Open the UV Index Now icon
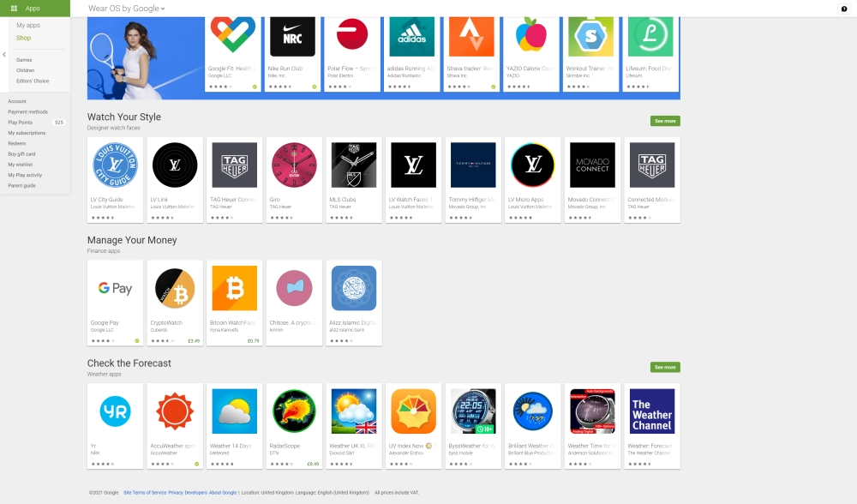The height and width of the screenshot is (504, 857). click(x=413, y=411)
